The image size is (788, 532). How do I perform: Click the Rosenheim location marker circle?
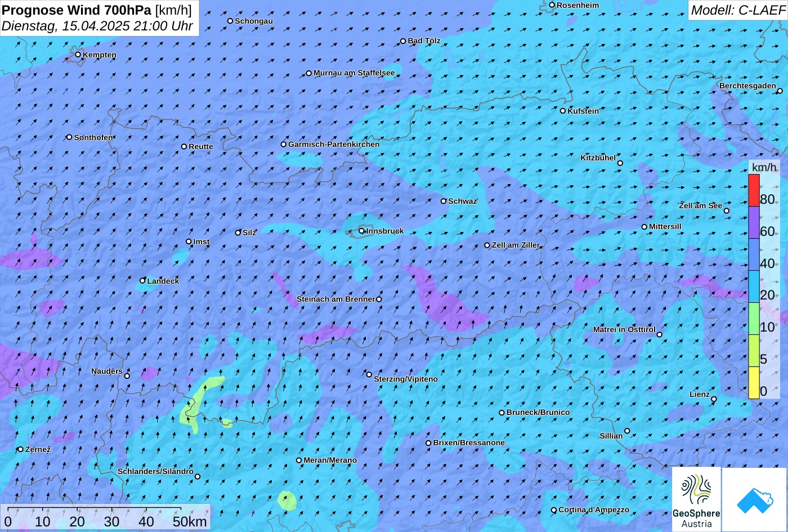[552, 5]
